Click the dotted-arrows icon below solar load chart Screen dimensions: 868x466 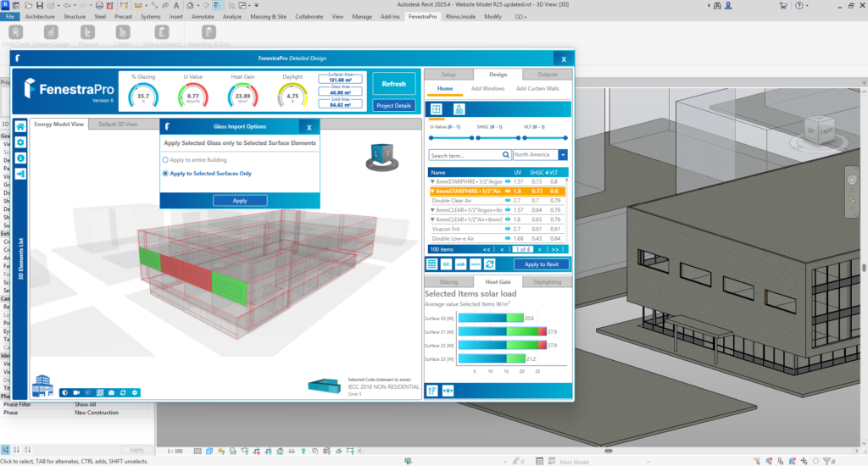pos(448,391)
